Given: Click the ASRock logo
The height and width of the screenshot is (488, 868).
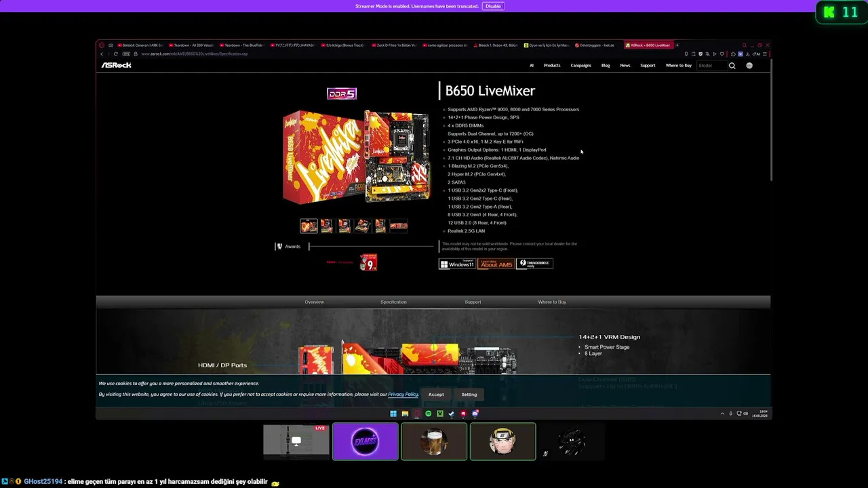Looking at the screenshot, I should (x=116, y=66).
